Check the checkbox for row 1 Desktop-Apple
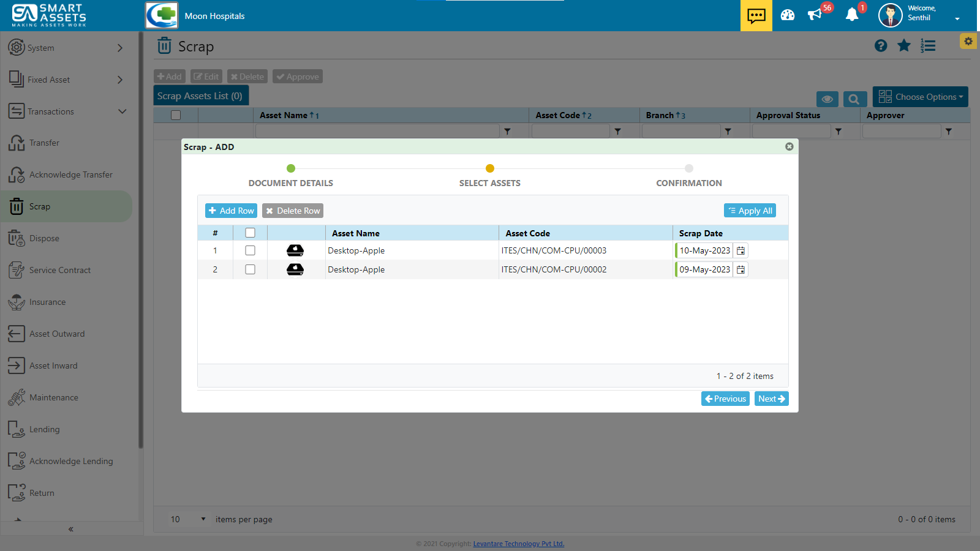The image size is (980, 551). point(250,250)
